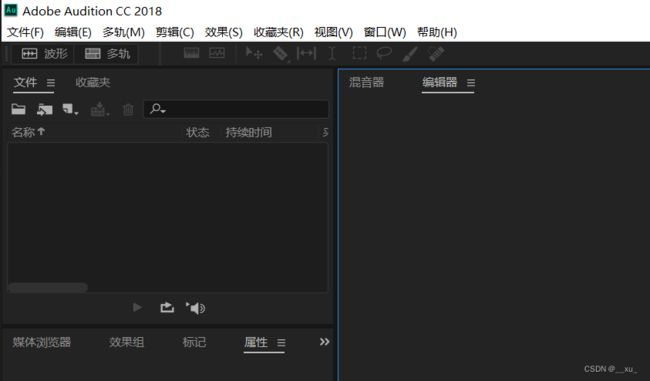Click in the Files panel search field

point(236,109)
